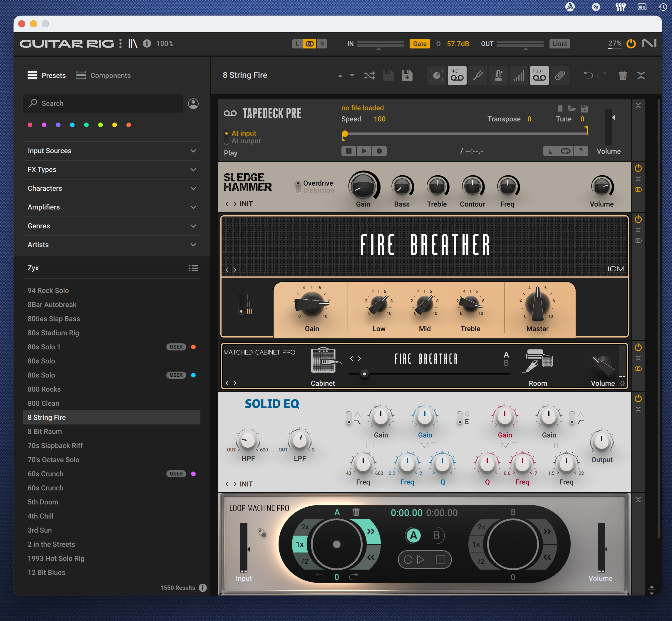Viewport: 672px width, 621px height.
Task: Select Distortion mode on Sledge Hammer
Action: coord(318,191)
